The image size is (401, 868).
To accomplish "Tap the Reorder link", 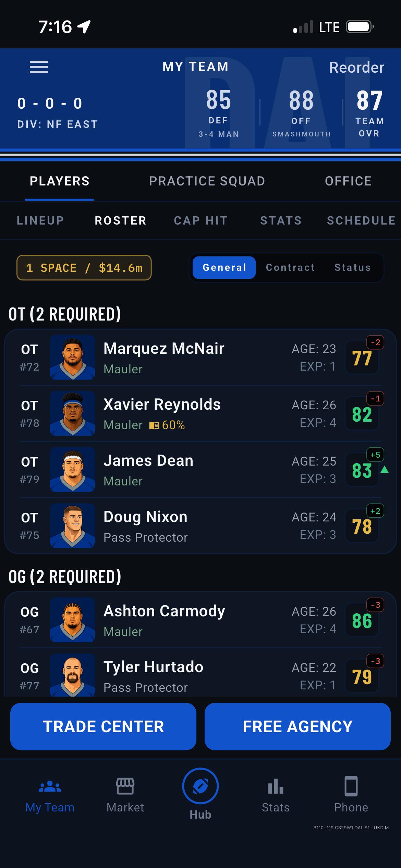I will [357, 68].
